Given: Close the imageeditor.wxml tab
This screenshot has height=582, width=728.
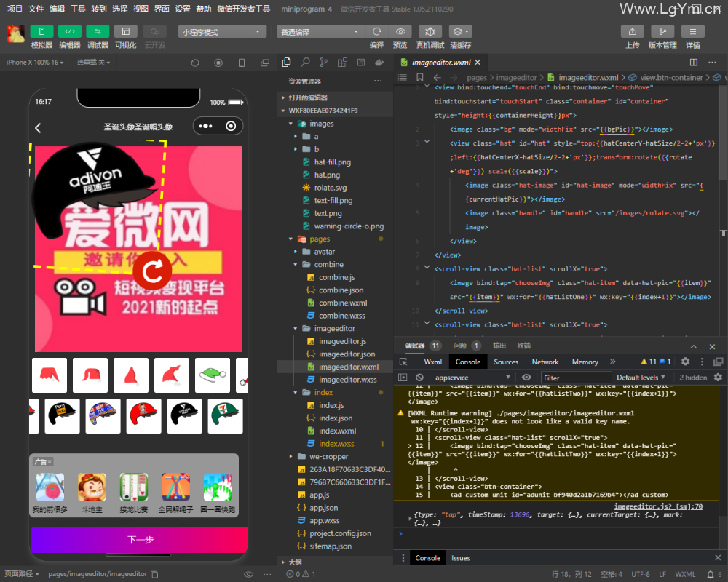Looking at the screenshot, I should 478,62.
